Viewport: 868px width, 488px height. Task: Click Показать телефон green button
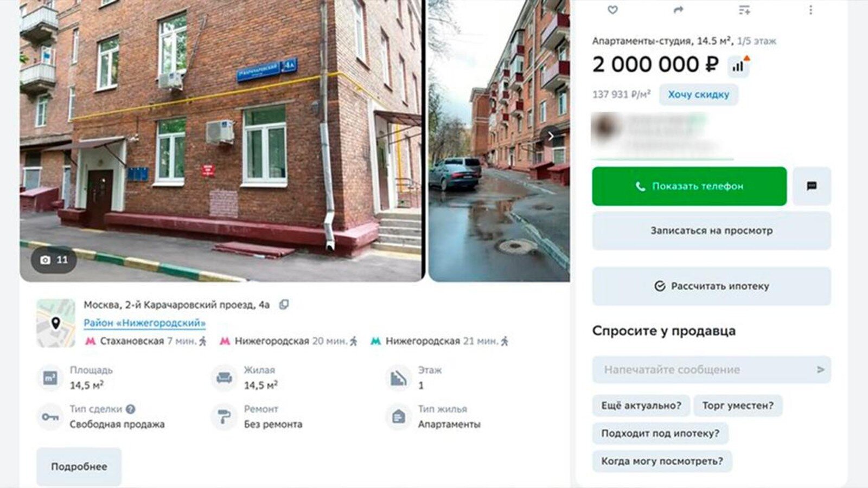click(689, 186)
